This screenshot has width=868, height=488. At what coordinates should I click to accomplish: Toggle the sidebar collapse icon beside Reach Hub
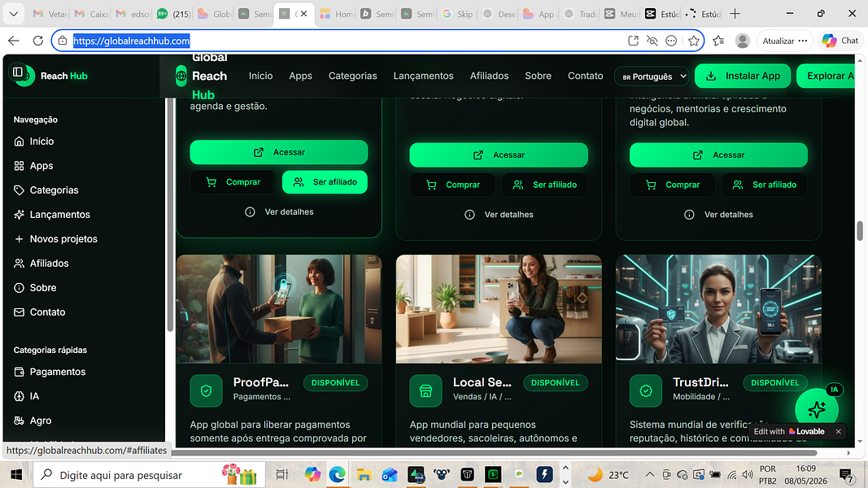click(18, 72)
